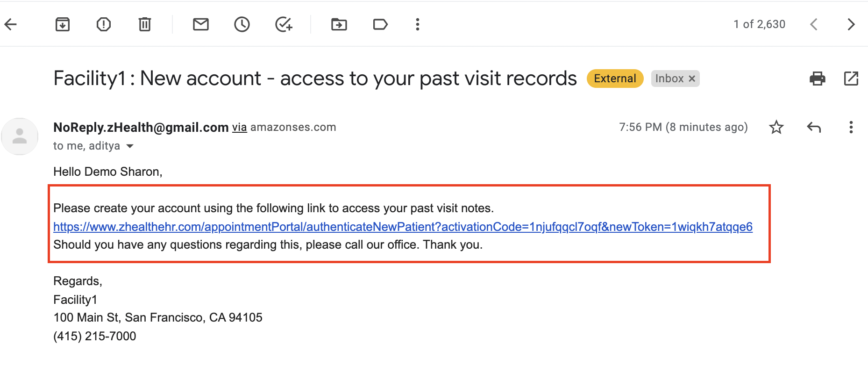Open email in new window
Screen dimensions: 868x373
[851, 79]
